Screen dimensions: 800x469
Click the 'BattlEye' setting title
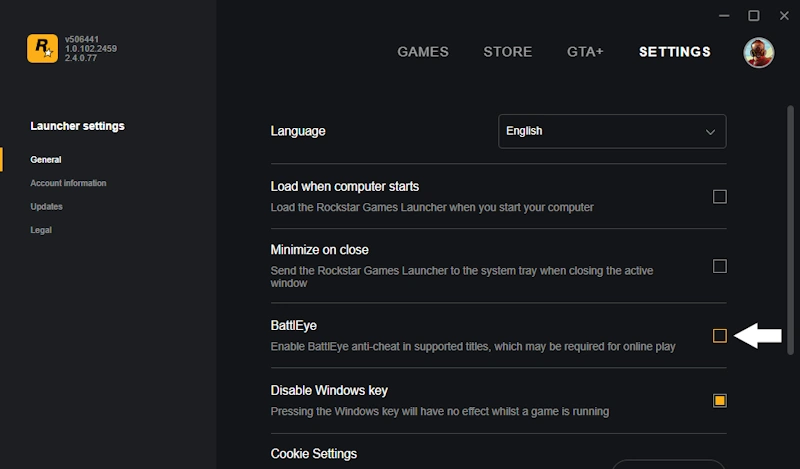pos(293,326)
